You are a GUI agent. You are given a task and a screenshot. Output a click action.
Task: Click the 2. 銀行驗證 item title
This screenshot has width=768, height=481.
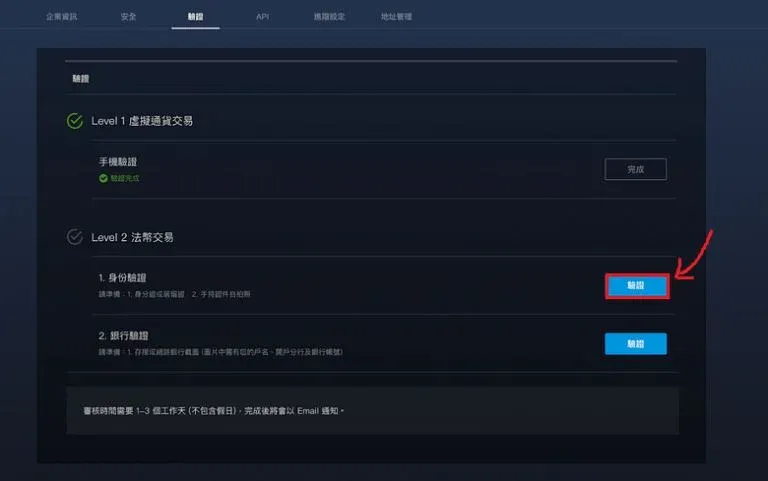[x=123, y=336]
